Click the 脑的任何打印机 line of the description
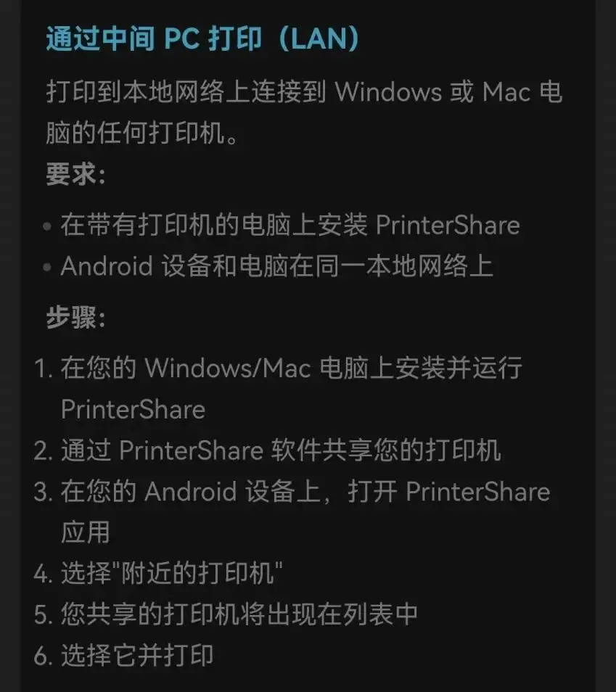The image size is (616, 692). pos(143,133)
